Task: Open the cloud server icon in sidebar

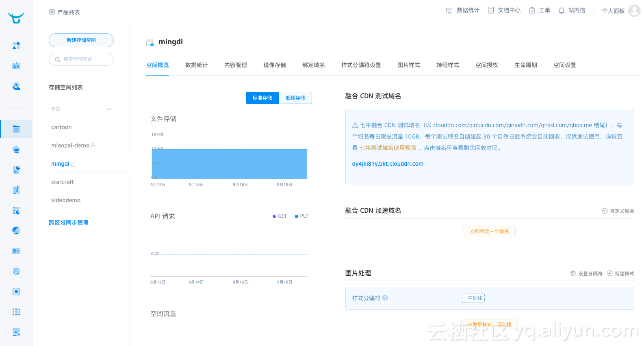Action: tap(16, 149)
